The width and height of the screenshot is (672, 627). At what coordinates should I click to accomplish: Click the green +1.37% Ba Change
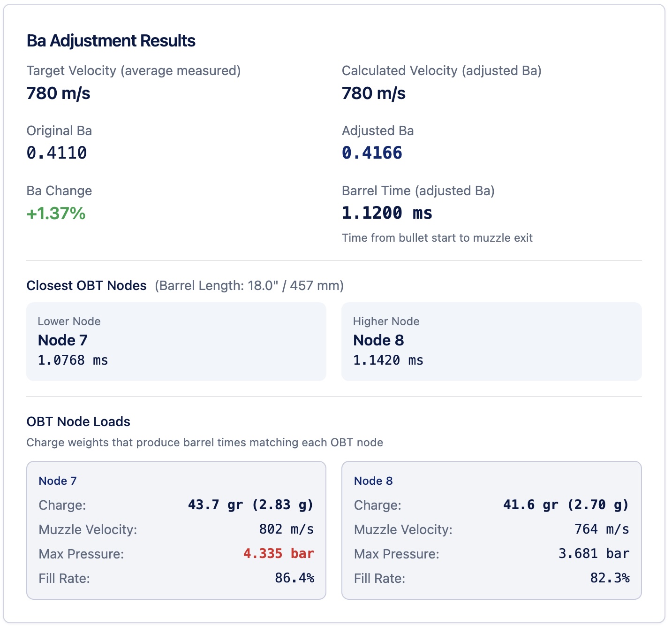pyautogui.click(x=56, y=214)
